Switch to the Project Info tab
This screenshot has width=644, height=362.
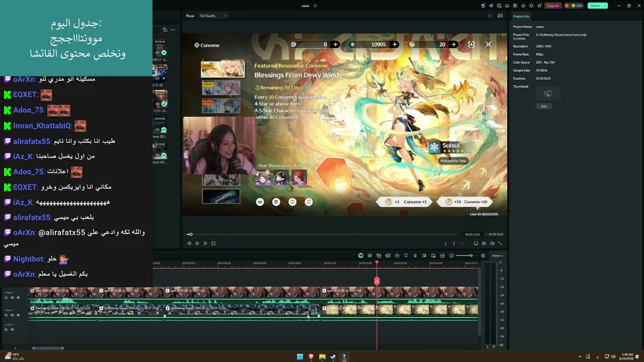521,17
